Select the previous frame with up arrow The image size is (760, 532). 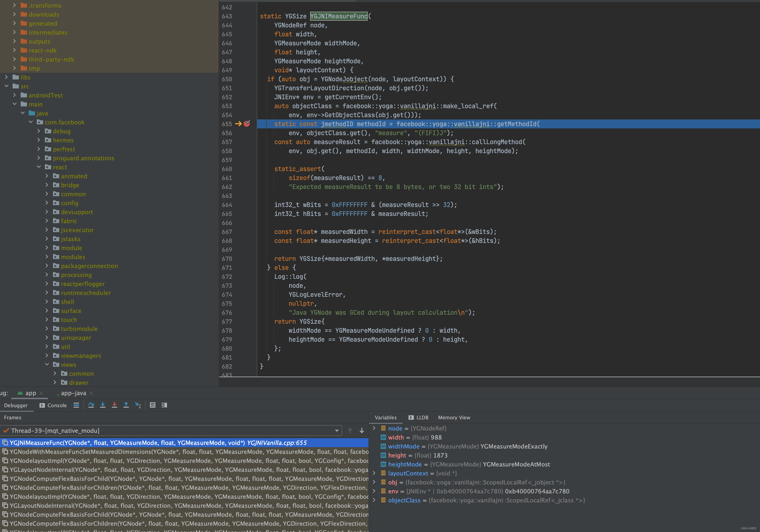click(350, 430)
